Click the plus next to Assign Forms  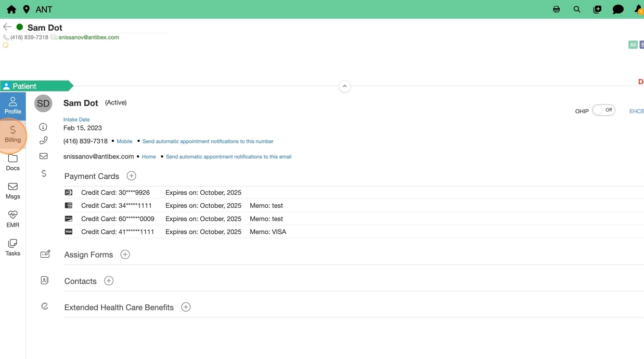125,255
